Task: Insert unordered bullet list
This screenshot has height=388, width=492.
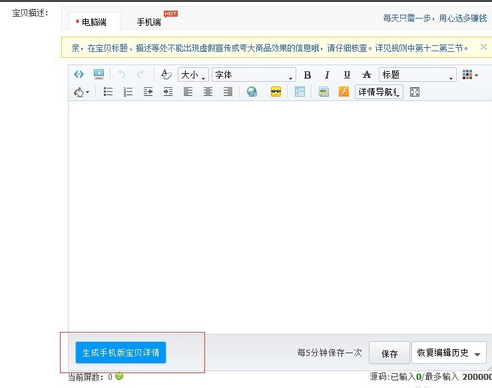Action: point(108,92)
